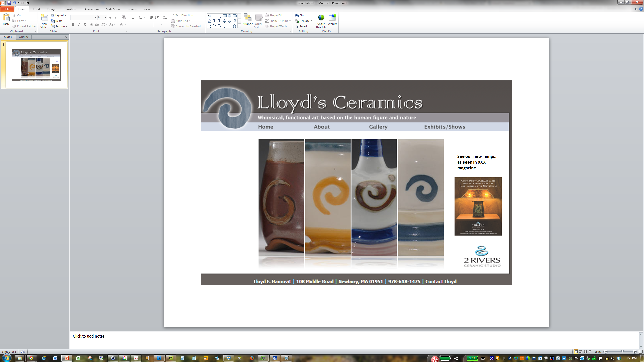Fit slide to current window
This screenshot has height=362, width=644.
point(640,352)
